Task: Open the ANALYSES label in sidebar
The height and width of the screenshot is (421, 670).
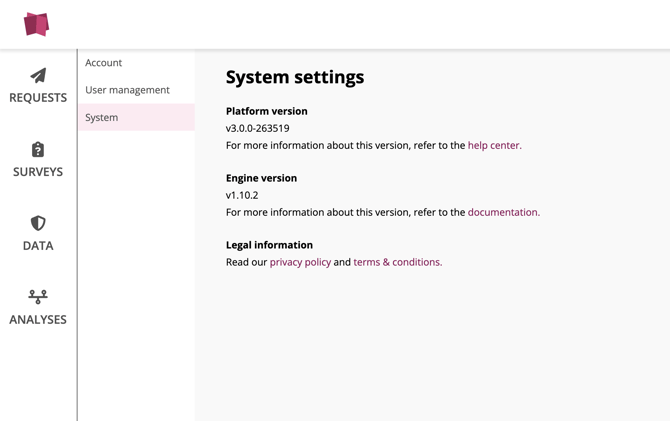Action: click(x=38, y=320)
